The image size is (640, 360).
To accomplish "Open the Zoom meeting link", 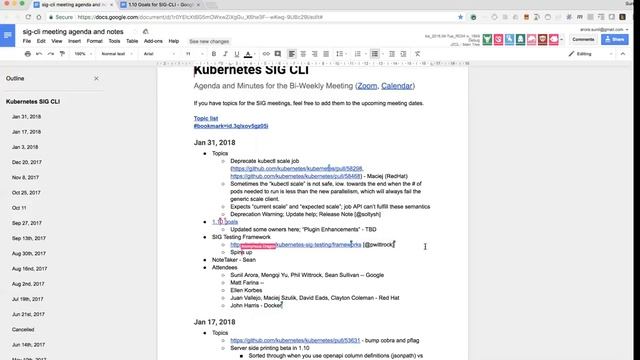I will [x=367, y=86].
